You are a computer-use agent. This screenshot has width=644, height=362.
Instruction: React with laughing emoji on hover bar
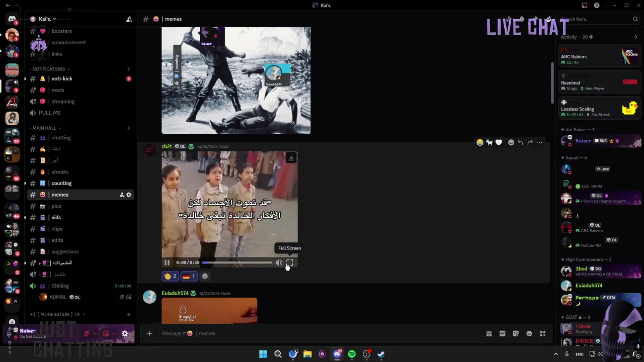[480, 142]
